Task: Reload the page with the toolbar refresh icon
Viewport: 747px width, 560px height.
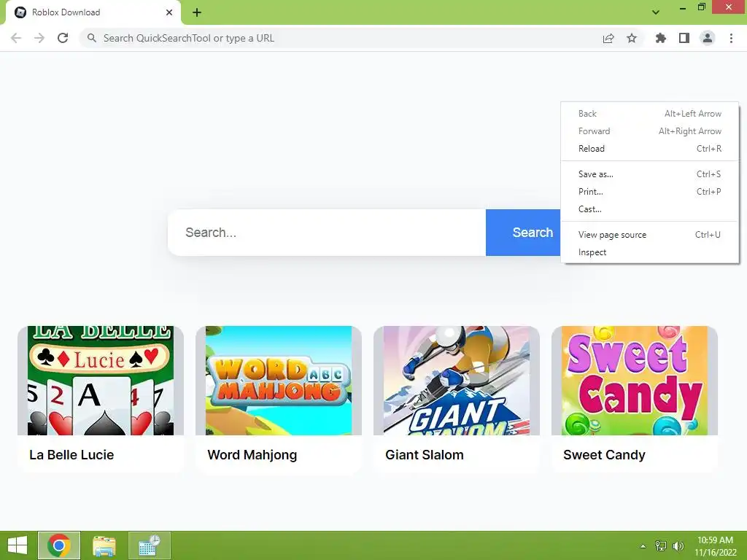Action: [x=63, y=38]
